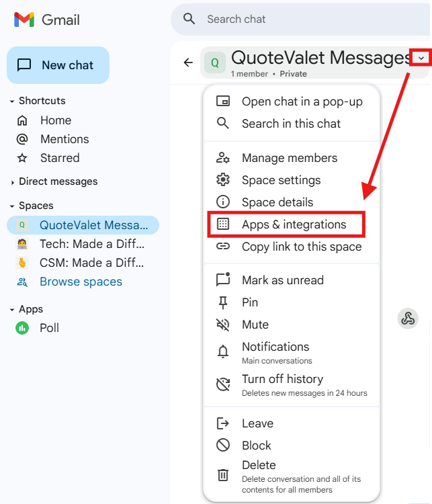Click the Pin option in the menu
Image resolution: width=432 pixels, height=504 pixels.
(250, 302)
